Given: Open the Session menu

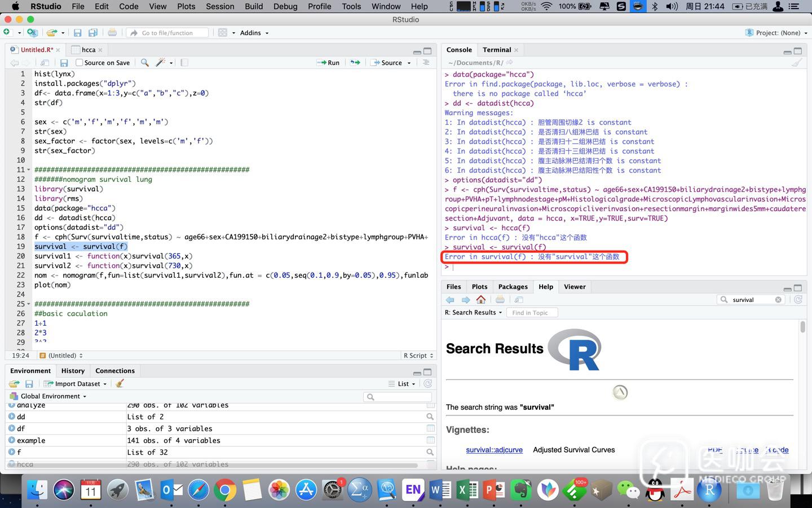Looking at the screenshot, I should pyautogui.click(x=220, y=6).
